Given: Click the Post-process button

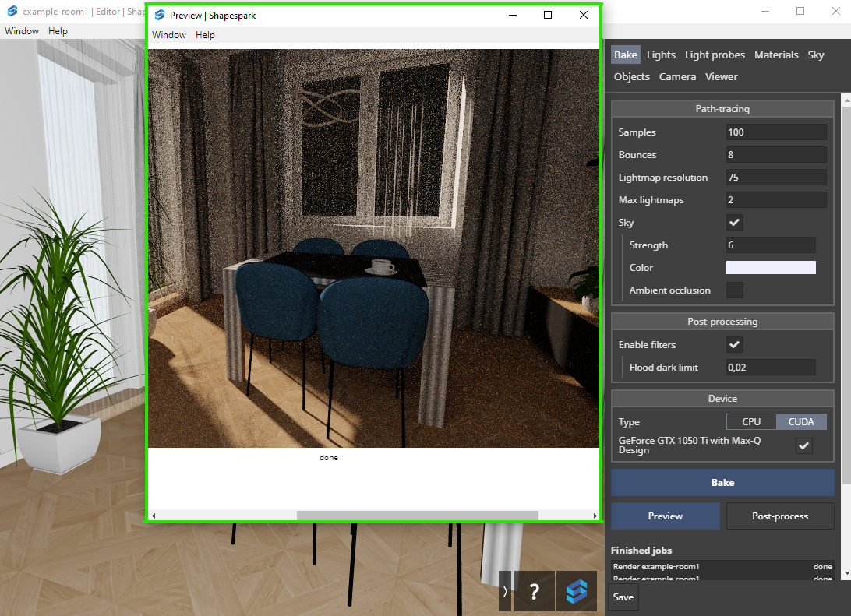Looking at the screenshot, I should pos(780,516).
